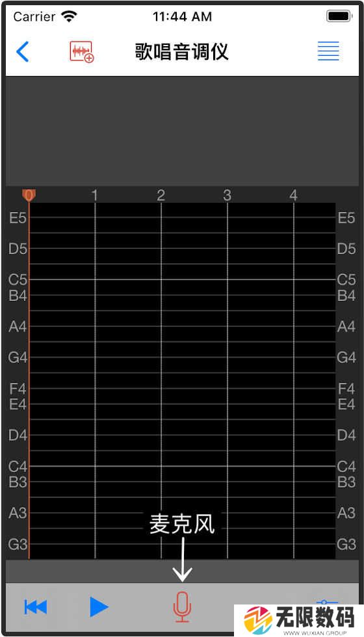Click the right G3 pitch label
This screenshot has width=364, height=637.
coord(346,545)
